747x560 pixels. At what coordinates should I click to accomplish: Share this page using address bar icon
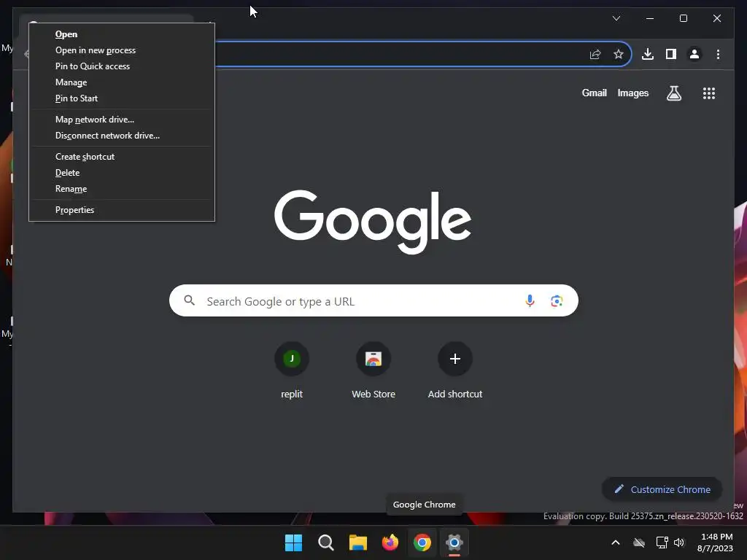595,54
